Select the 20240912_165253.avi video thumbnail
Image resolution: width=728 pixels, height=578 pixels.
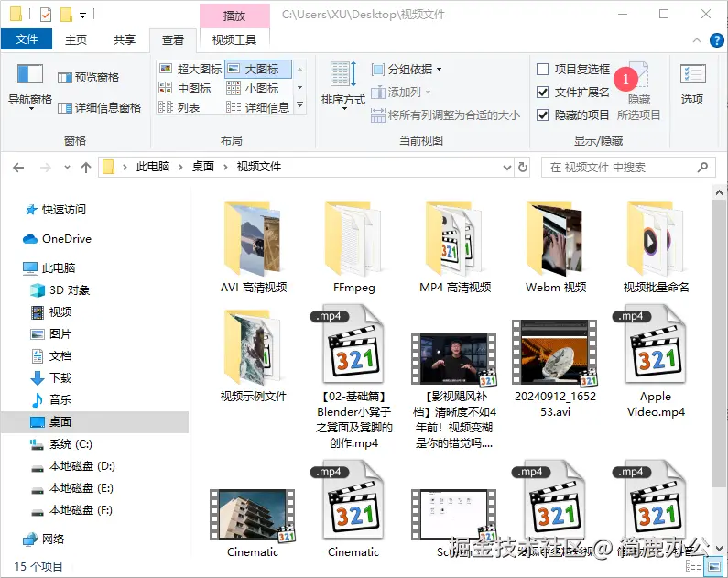coord(555,353)
